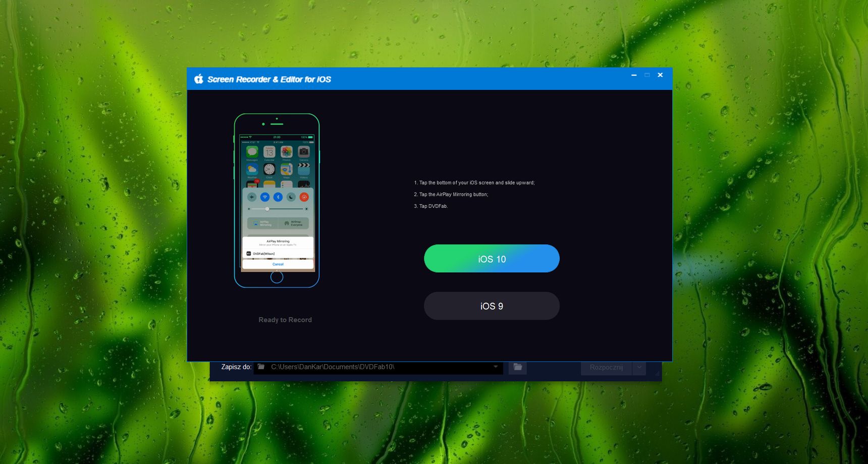This screenshot has width=868, height=464.
Task: Choose the iOS 9 button
Action: [492, 306]
